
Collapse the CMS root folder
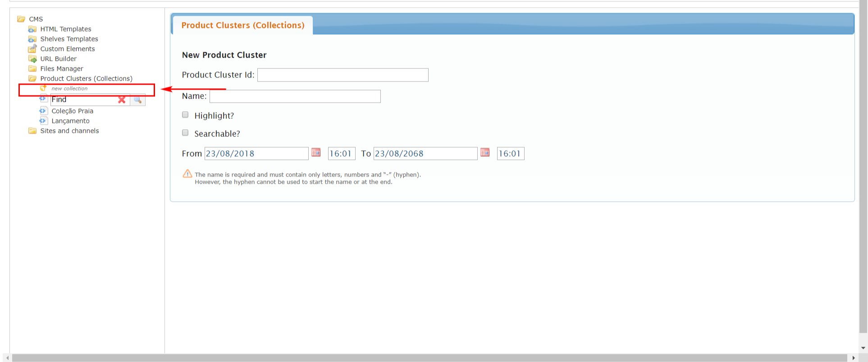click(21, 19)
